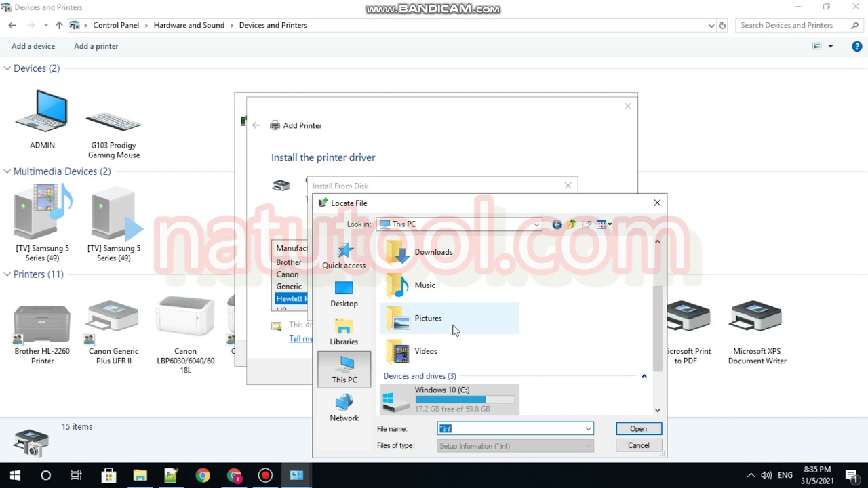Open the Tell me link in Add Printer
The height and width of the screenshot is (488, 868).
point(301,338)
